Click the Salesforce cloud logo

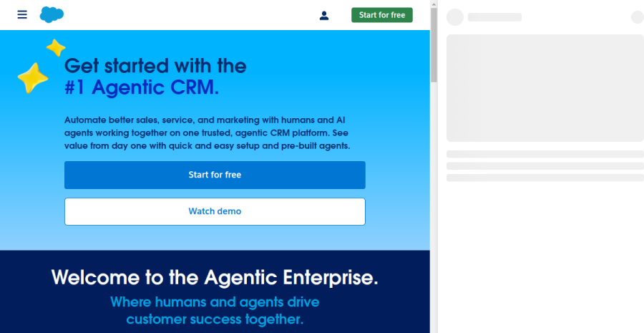pos(52,15)
